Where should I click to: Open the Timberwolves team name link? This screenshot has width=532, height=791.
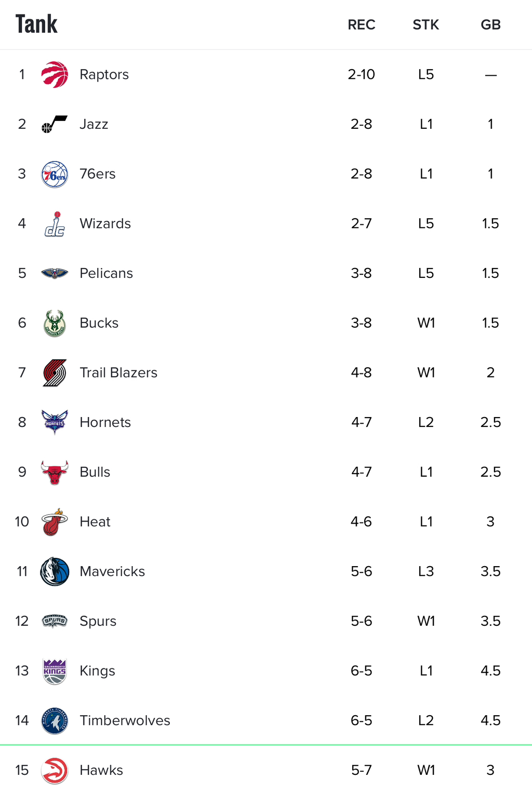[x=125, y=720]
